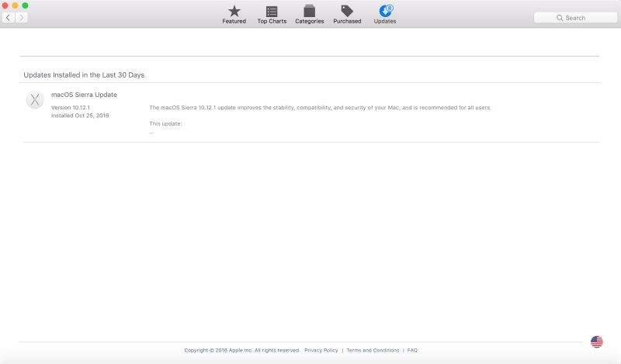Open the Top Charts list tab

[272, 15]
